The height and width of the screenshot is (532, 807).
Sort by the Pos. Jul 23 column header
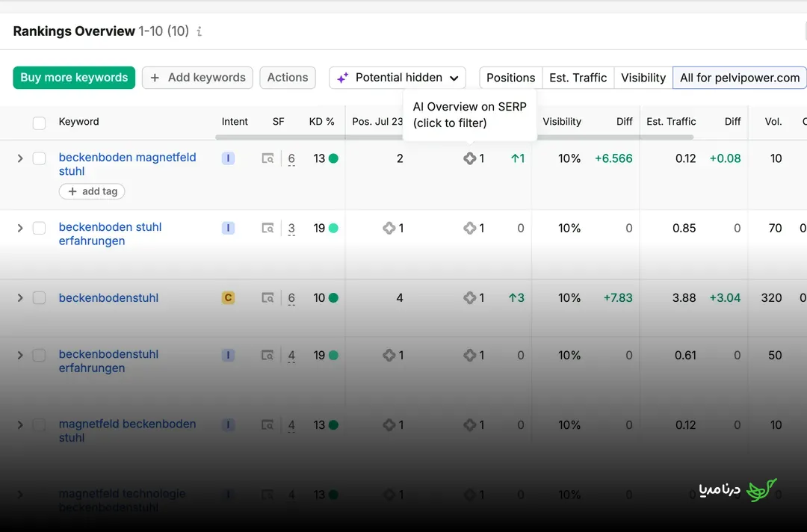tap(377, 122)
